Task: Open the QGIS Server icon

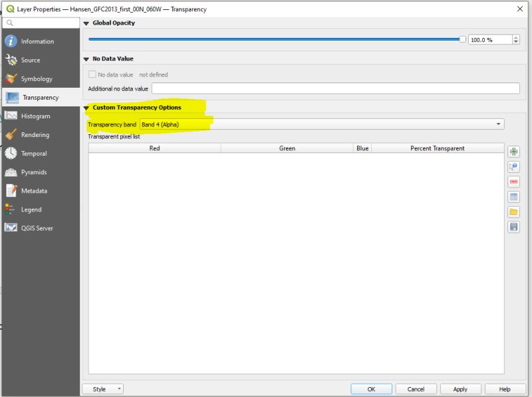Action: point(11,227)
